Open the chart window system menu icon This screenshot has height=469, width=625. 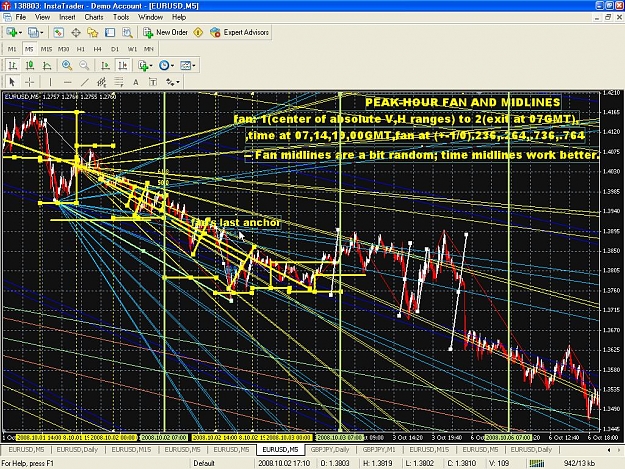click(7, 17)
